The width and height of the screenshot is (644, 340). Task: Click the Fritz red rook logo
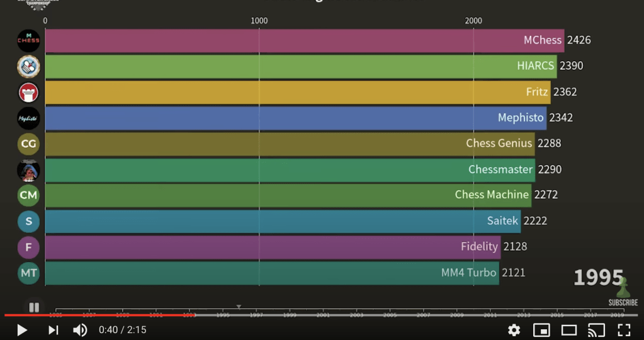pos(28,92)
